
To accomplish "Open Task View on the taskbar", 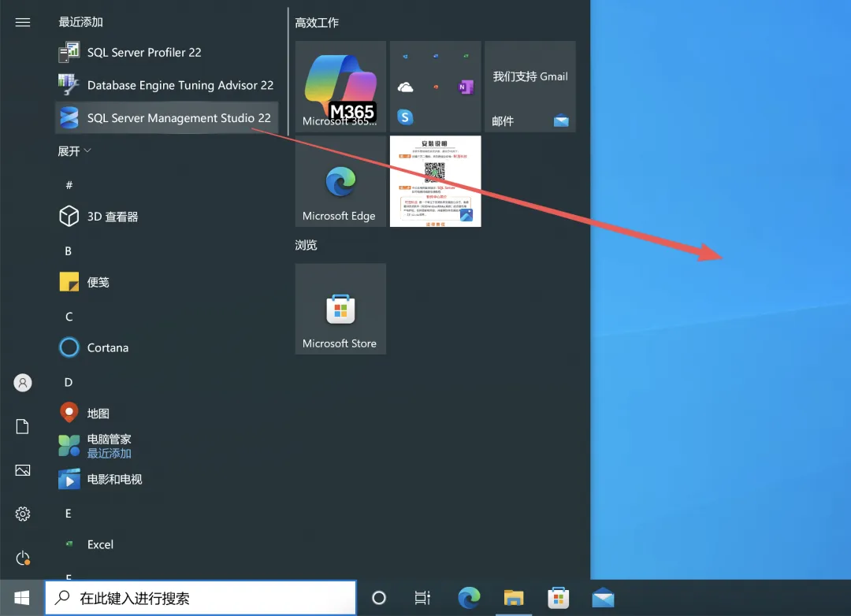I will pyautogui.click(x=422, y=598).
